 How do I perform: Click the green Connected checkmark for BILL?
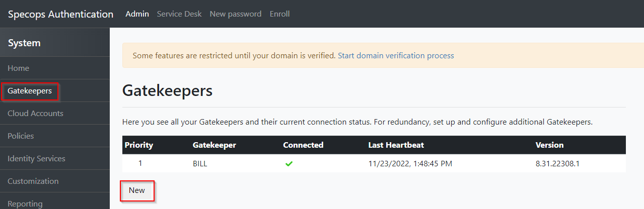pyautogui.click(x=289, y=163)
